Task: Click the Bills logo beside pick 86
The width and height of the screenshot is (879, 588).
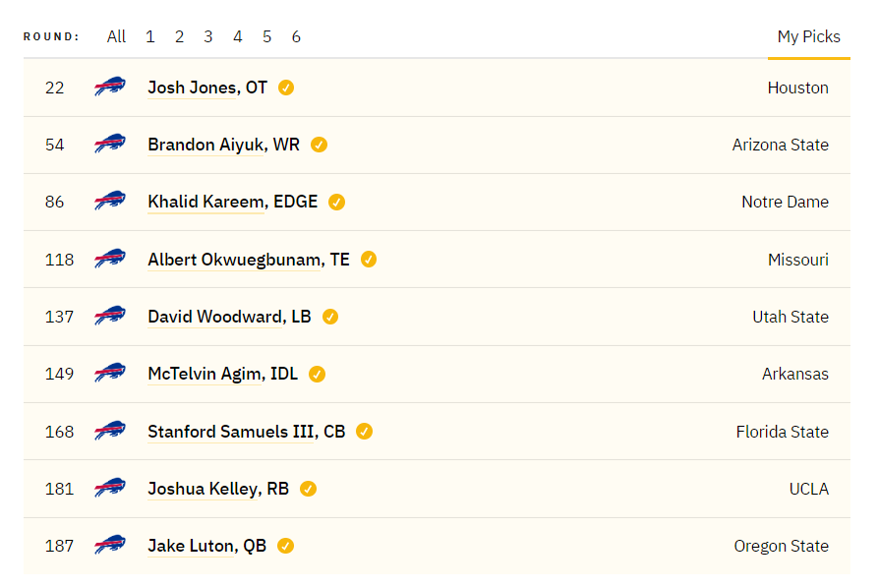Action: (110, 201)
